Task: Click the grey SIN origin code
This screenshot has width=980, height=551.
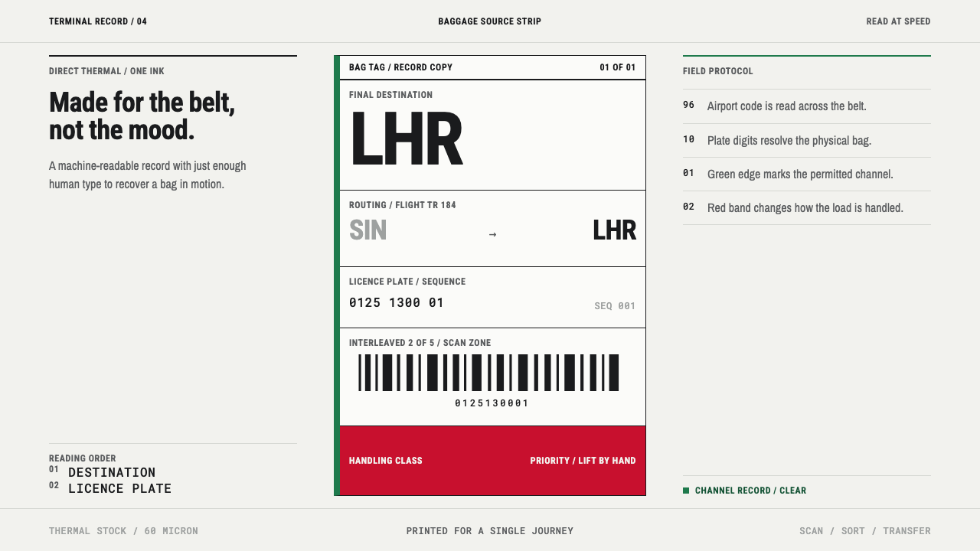Action: tap(368, 230)
